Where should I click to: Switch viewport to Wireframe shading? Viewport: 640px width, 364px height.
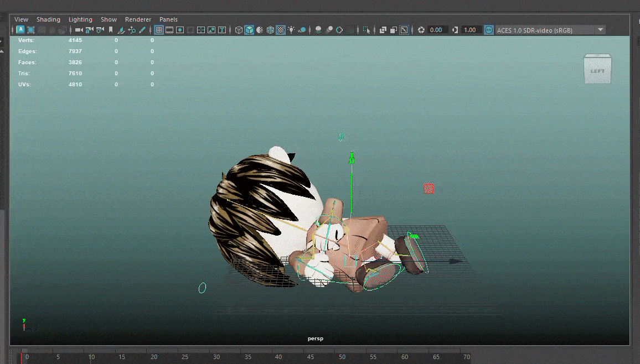click(x=239, y=30)
